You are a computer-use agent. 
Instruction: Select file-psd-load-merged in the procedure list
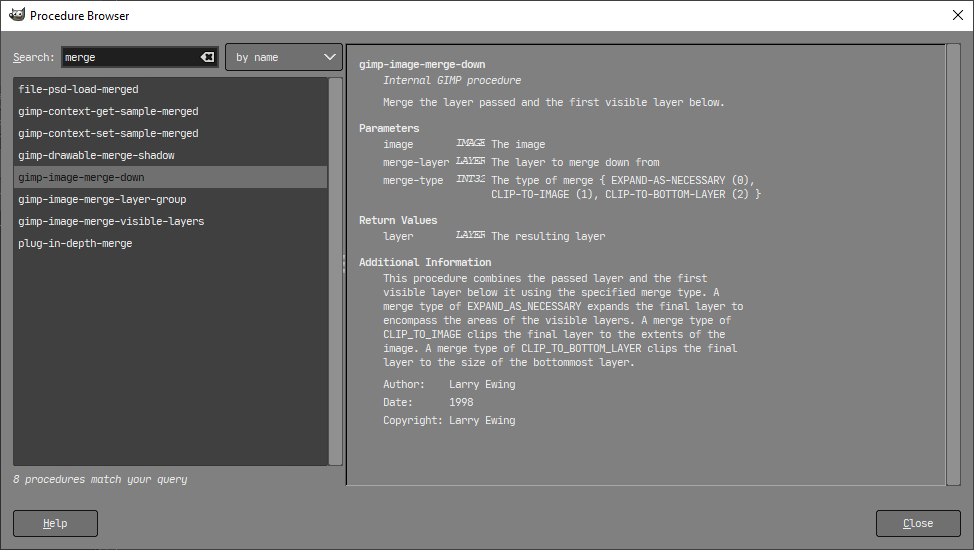pos(170,89)
